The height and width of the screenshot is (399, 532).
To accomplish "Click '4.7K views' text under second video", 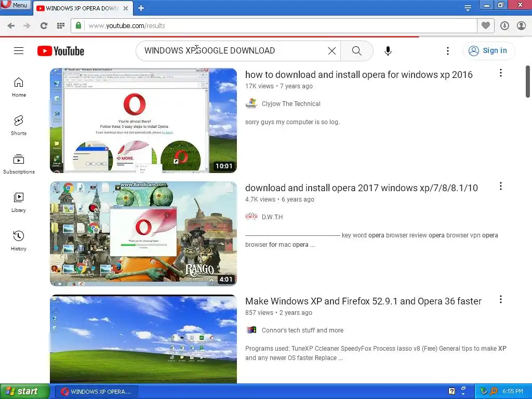I will click(260, 199).
